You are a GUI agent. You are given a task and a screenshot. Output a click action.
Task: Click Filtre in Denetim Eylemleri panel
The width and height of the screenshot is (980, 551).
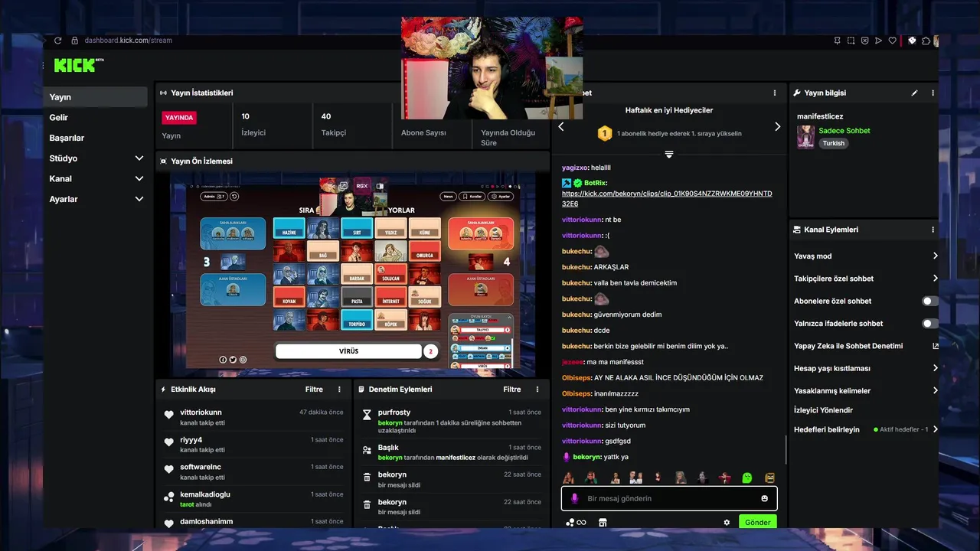[512, 390]
